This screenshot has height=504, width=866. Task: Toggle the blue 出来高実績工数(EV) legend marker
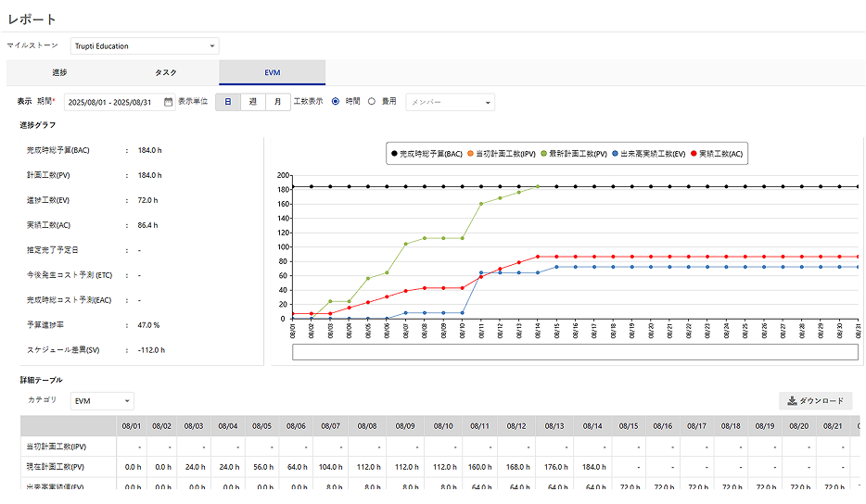click(615, 154)
